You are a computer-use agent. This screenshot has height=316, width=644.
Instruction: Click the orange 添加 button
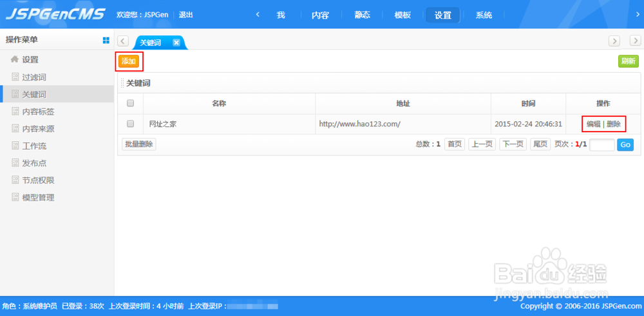[x=129, y=61]
